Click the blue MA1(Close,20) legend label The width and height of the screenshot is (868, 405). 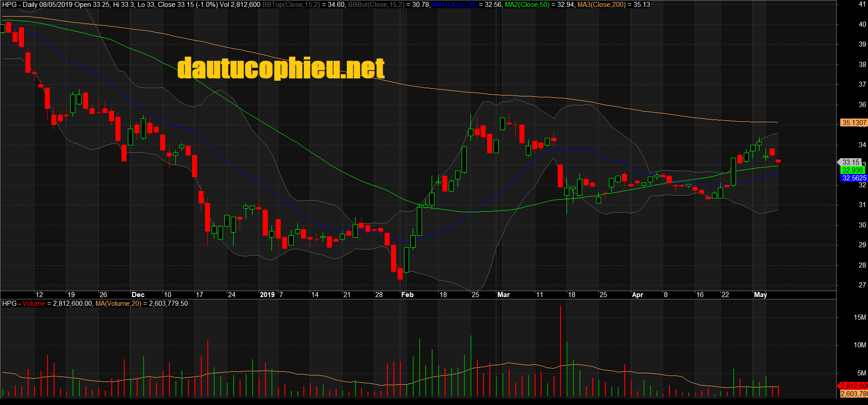(x=454, y=5)
